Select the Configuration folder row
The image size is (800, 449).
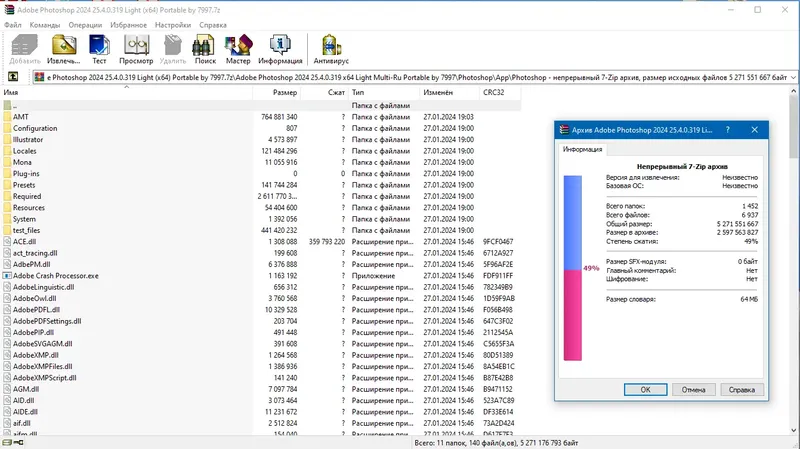click(x=261, y=128)
